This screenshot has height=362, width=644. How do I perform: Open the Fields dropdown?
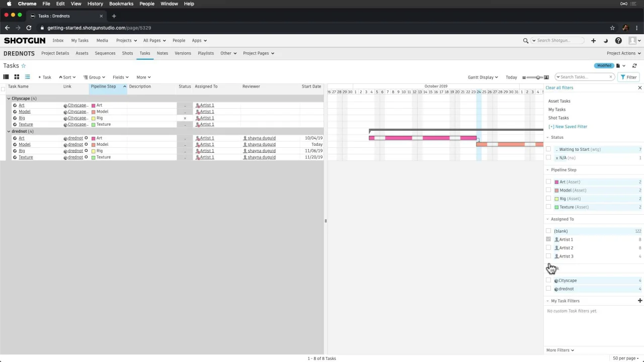[x=121, y=77]
